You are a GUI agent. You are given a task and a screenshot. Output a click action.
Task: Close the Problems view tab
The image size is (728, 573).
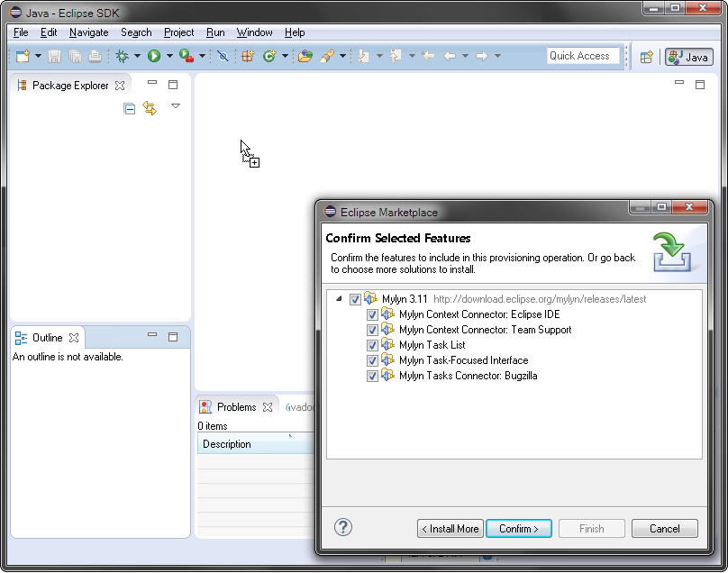[268, 407]
